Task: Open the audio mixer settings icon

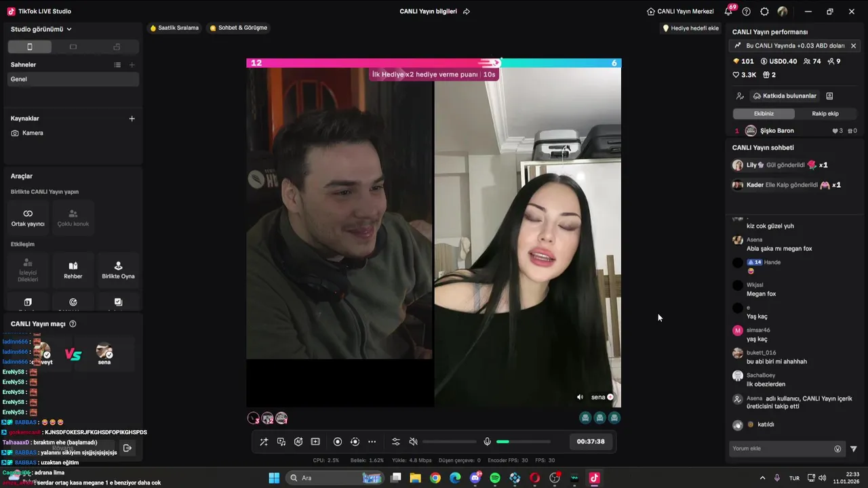Action: point(396,442)
